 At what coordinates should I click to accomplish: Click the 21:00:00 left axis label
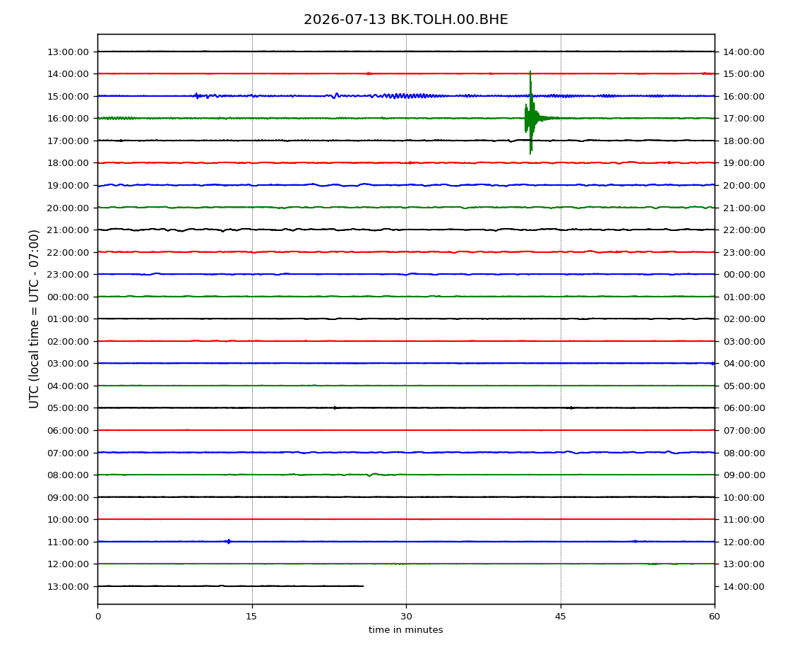tap(68, 230)
